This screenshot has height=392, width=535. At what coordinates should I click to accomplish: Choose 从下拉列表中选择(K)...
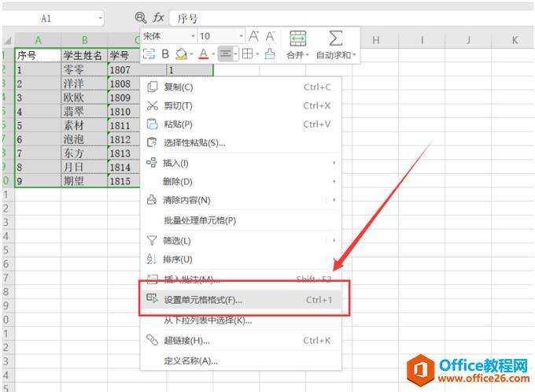tap(241, 320)
